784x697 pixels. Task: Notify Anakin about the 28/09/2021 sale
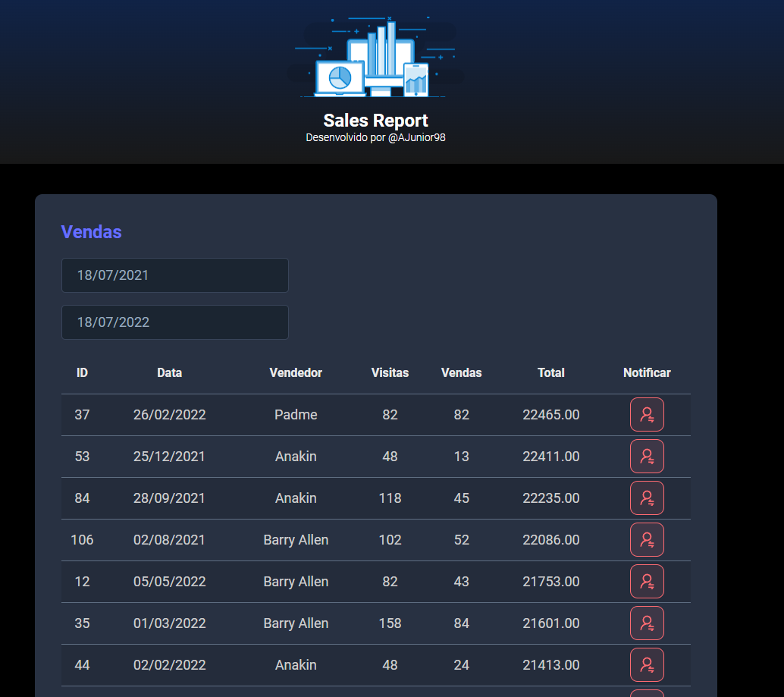tap(647, 498)
